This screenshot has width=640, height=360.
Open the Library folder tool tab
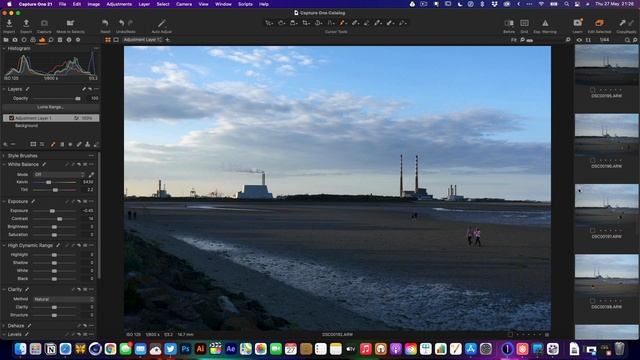(x=6, y=40)
